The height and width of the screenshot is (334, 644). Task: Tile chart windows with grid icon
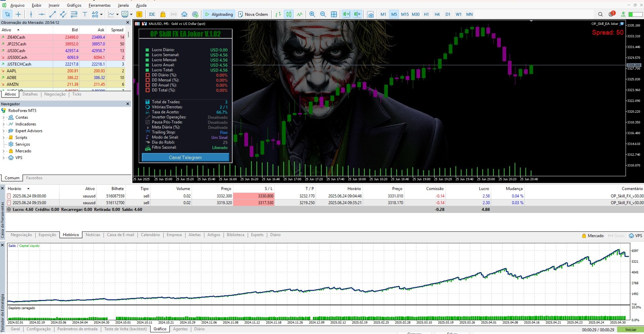click(x=334, y=14)
